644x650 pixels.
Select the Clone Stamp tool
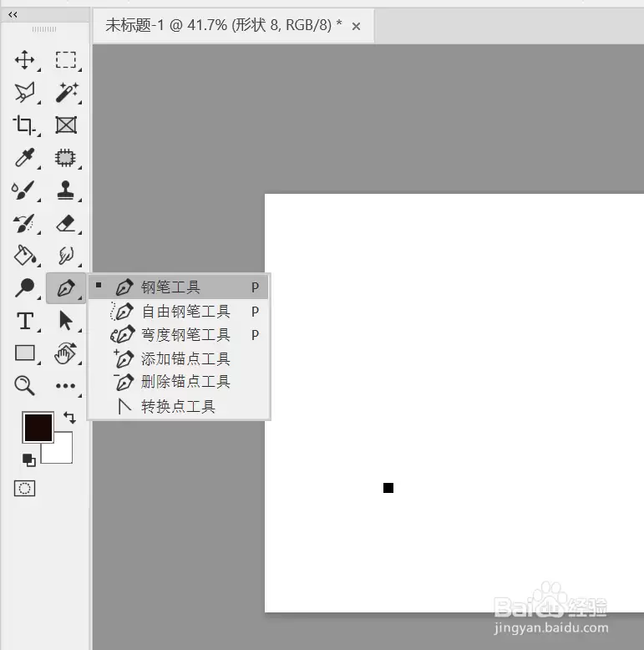click(65, 190)
